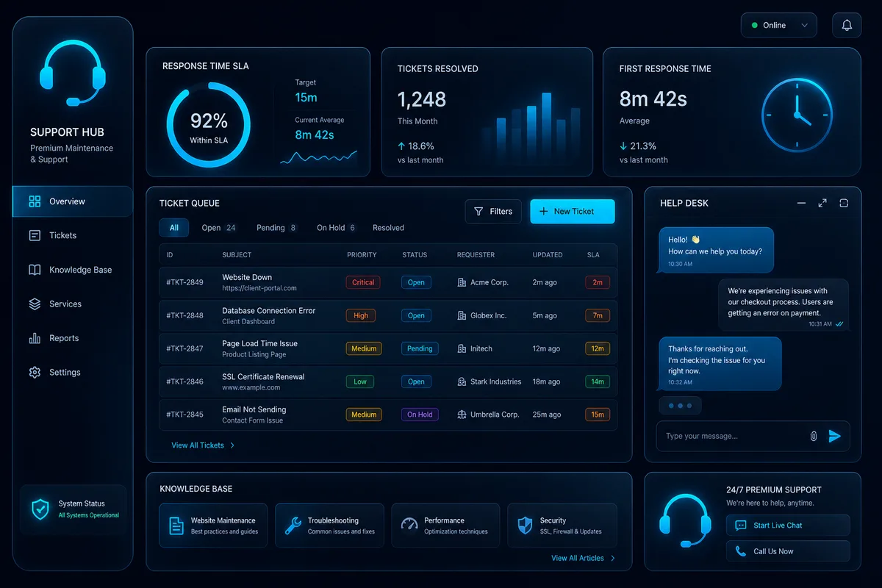
Task: Send the chat message with arrow icon
Action: [x=834, y=436]
